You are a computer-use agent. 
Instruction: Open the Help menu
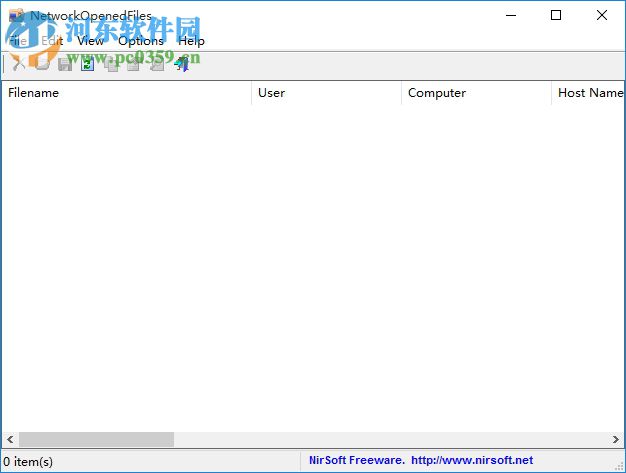(191, 41)
